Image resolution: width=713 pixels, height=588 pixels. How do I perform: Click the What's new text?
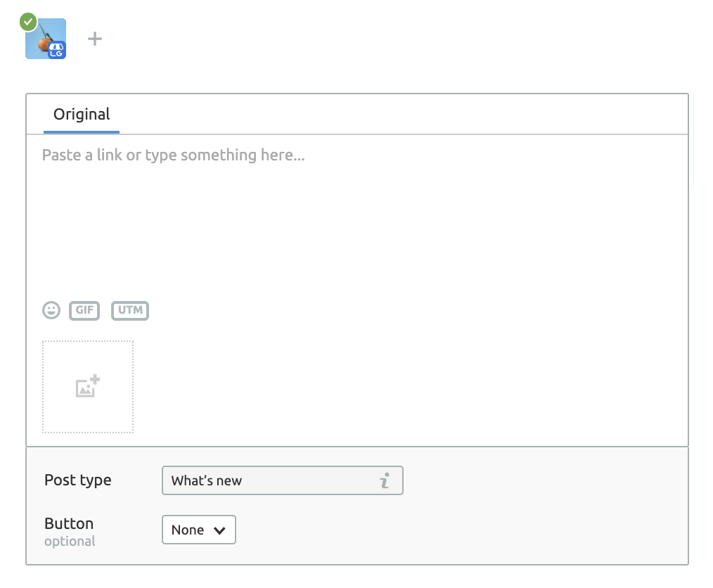(x=207, y=480)
